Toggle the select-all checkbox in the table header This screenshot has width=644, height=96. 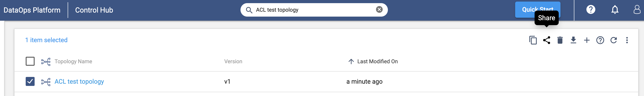[30, 61]
